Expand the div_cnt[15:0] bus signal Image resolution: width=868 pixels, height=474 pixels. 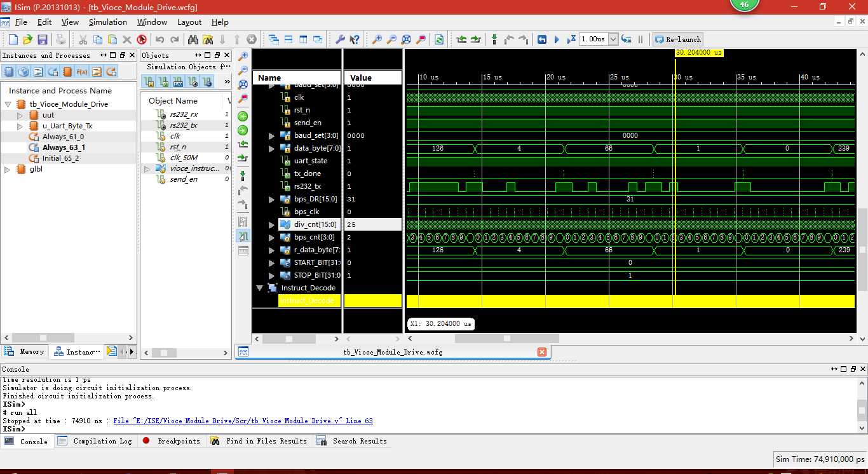[272, 224]
